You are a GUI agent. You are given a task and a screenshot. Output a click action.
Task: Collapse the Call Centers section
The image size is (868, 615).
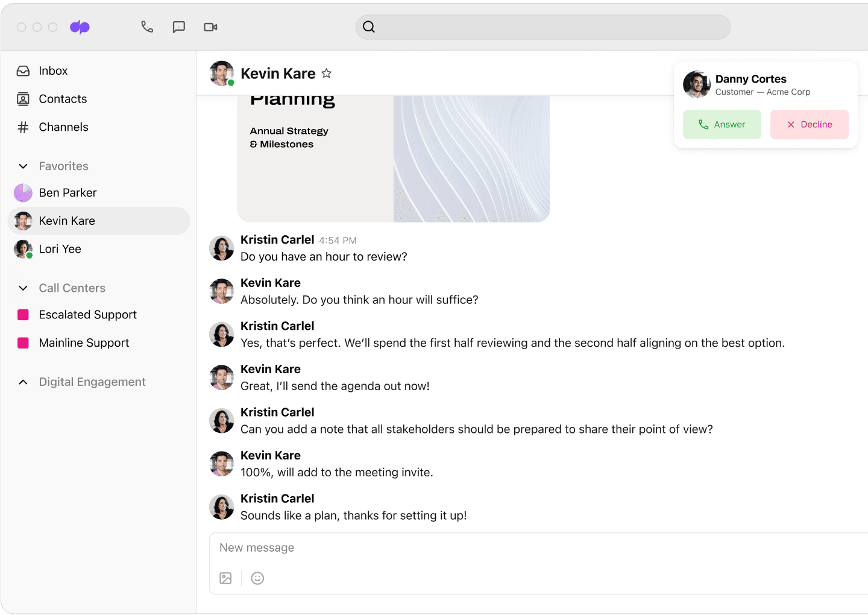(x=24, y=288)
